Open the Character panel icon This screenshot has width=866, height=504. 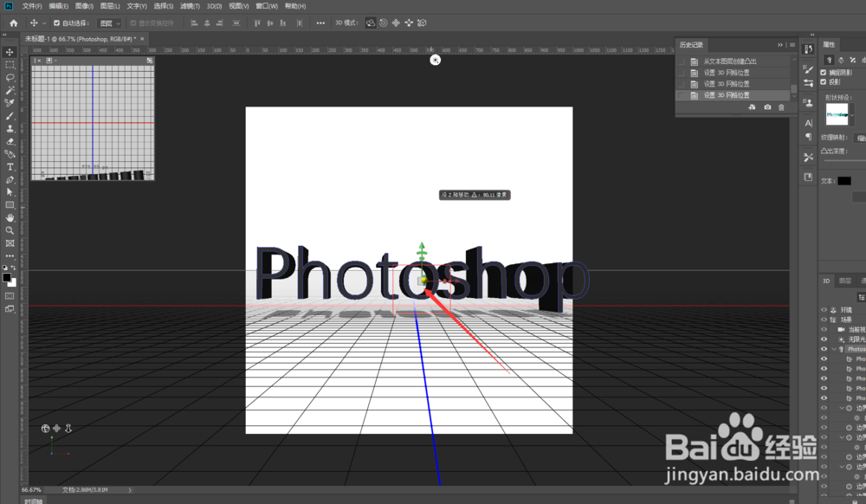[808, 123]
